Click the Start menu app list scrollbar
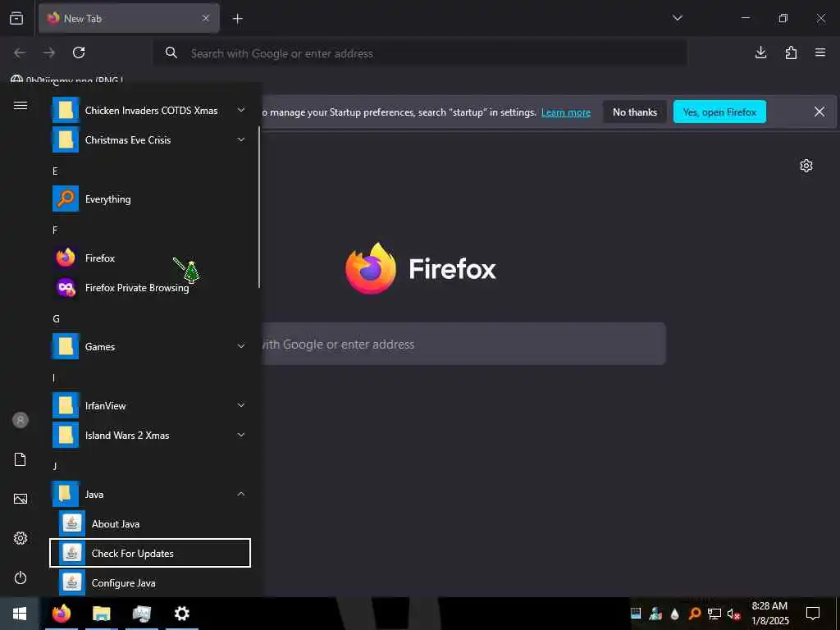Image resolution: width=840 pixels, height=630 pixels. [x=259, y=207]
